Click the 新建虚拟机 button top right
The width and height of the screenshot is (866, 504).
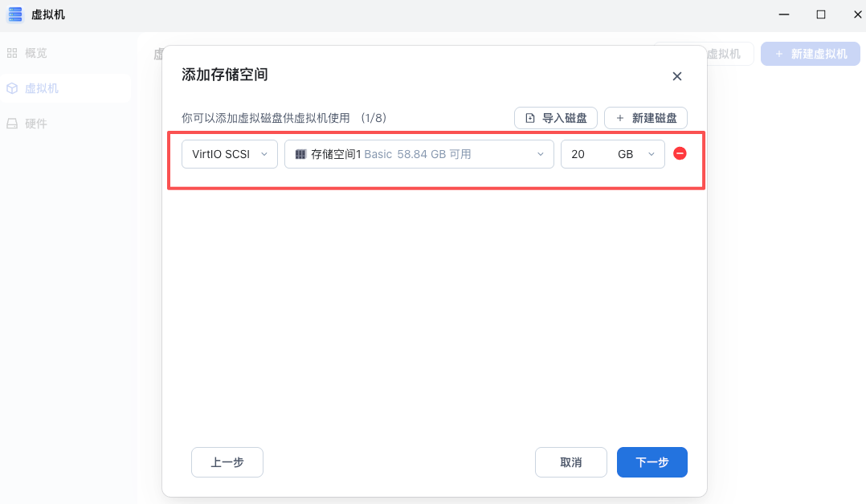point(810,53)
